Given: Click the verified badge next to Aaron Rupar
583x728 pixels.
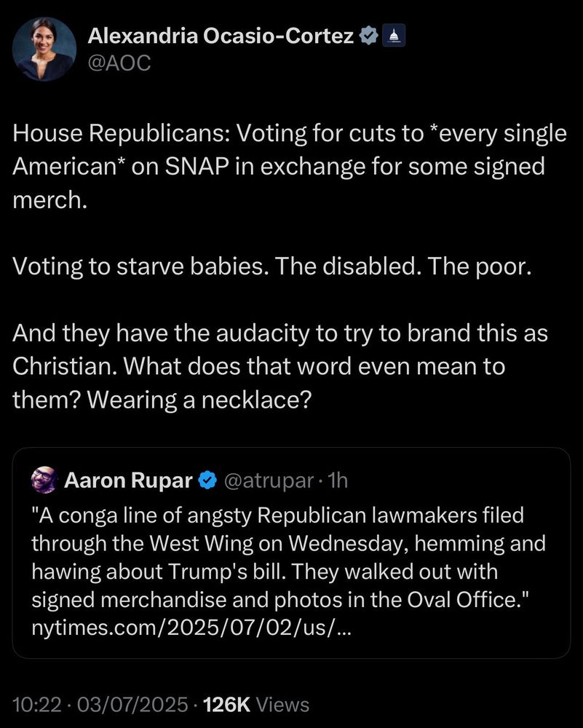Looking at the screenshot, I should click(208, 480).
